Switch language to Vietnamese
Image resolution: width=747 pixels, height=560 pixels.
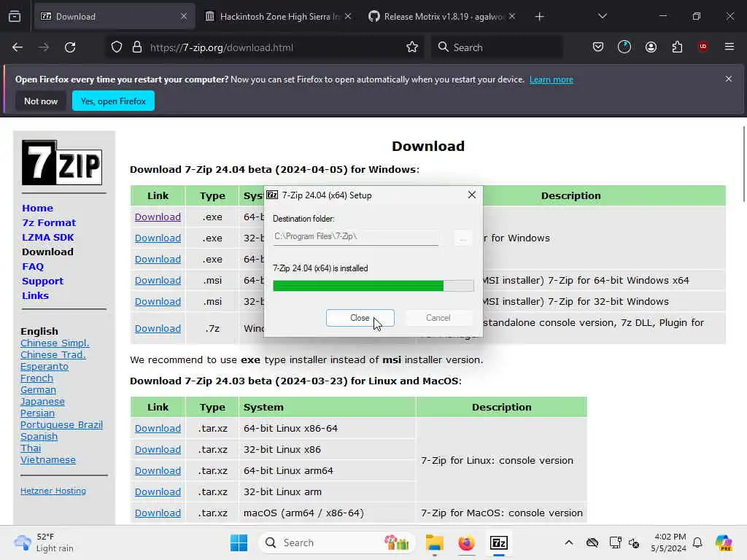pos(47,459)
